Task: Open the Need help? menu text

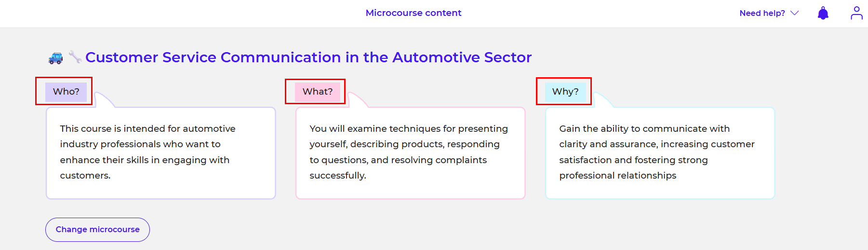Action: [762, 13]
